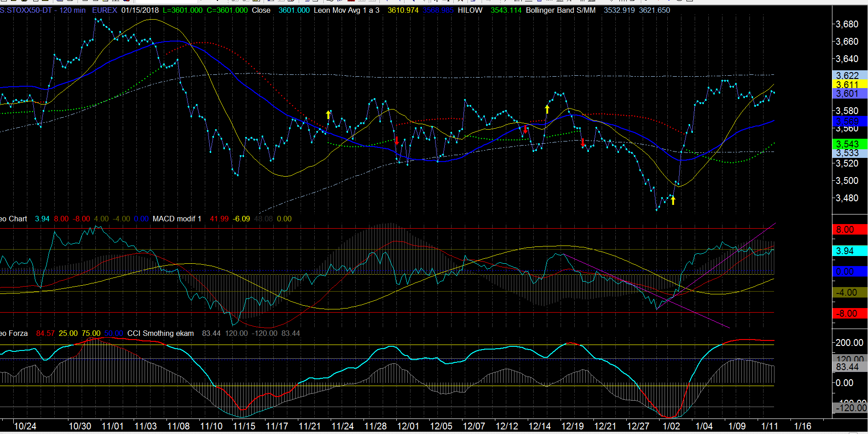This screenshot has height=434, width=868.
Task: Click the blue 3,569 price tag
Action: pyautogui.click(x=850, y=121)
